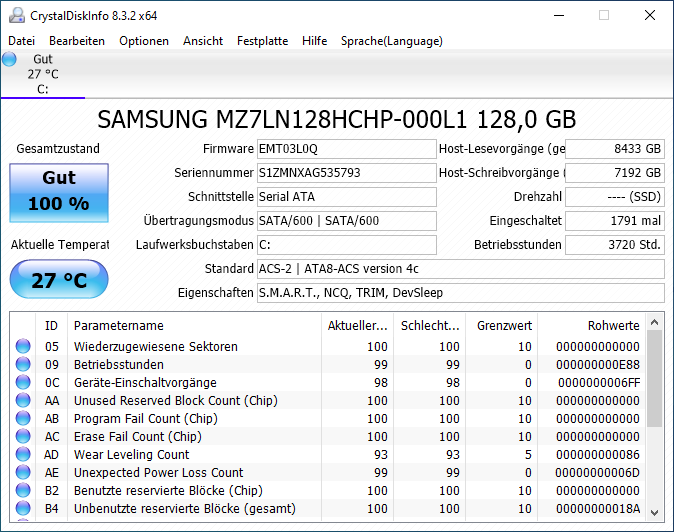Click the CrystalDiskInfo app icon in title bar
This screenshot has height=532, width=674.
pyautogui.click(x=16, y=15)
